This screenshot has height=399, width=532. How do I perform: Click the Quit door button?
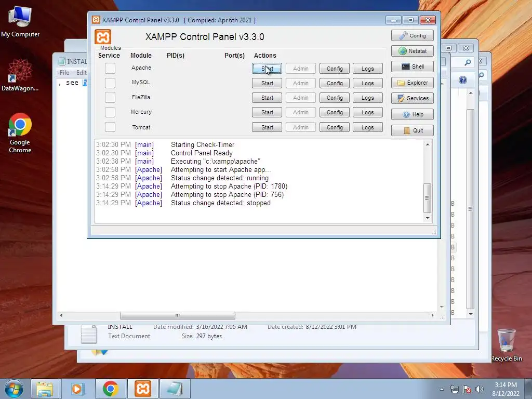[412, 130]
